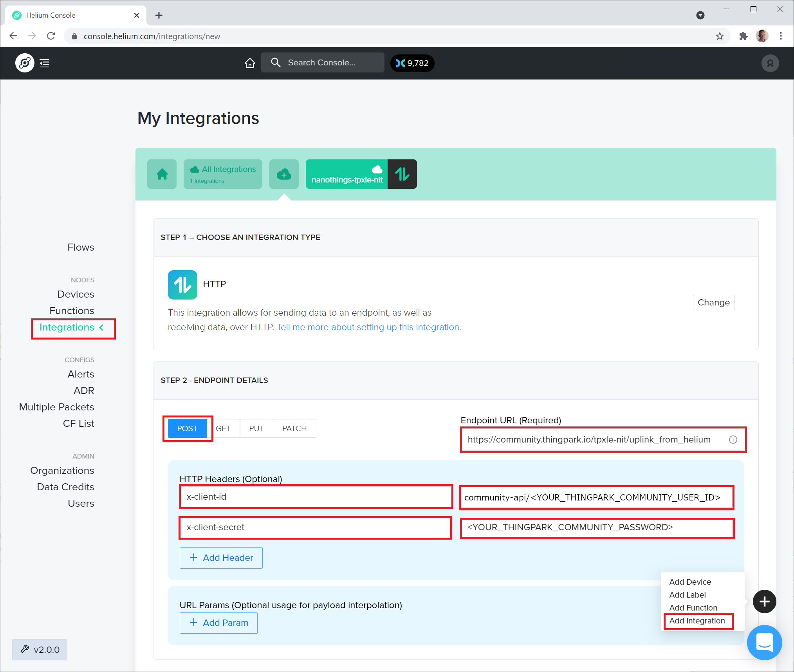The height and width of the screenshot is (672, 794).
Task: Bookmark this page with the star icon
Action: pyautogui.click(x=720, y=36)
